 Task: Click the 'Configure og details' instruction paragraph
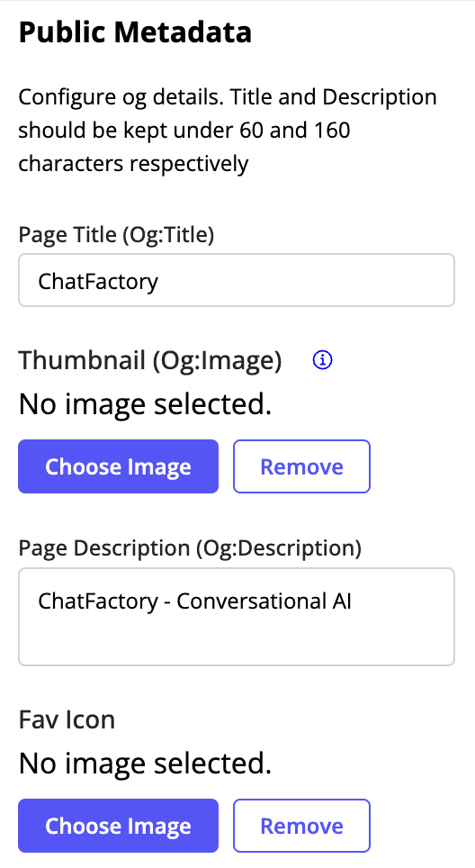[228, 130]
